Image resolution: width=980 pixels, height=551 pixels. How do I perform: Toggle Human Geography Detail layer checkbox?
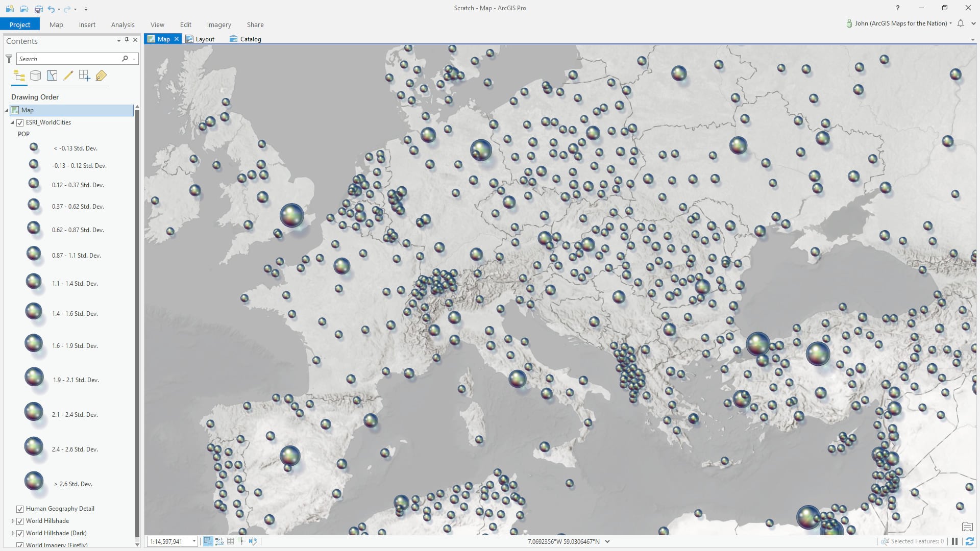[x=20, y=509]
